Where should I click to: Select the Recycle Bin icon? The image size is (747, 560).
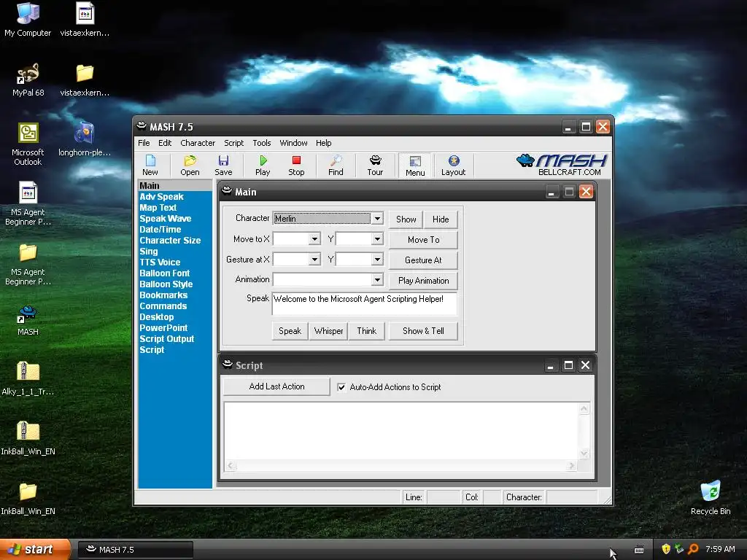[x=711, y=497]
